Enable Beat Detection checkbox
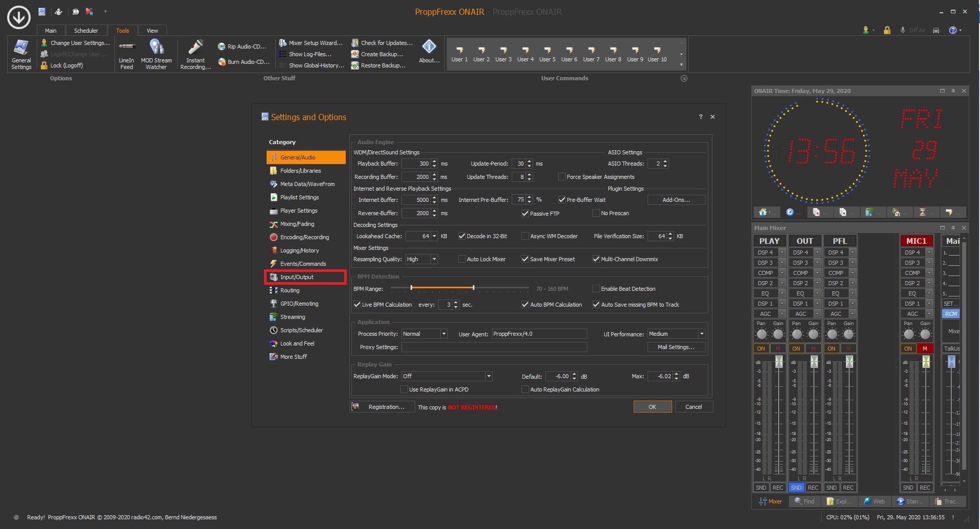 596,289
